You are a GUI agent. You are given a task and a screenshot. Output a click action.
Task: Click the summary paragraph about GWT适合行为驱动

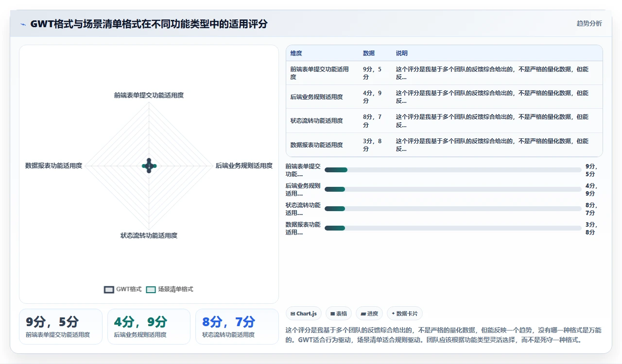(x=444, y=335)
